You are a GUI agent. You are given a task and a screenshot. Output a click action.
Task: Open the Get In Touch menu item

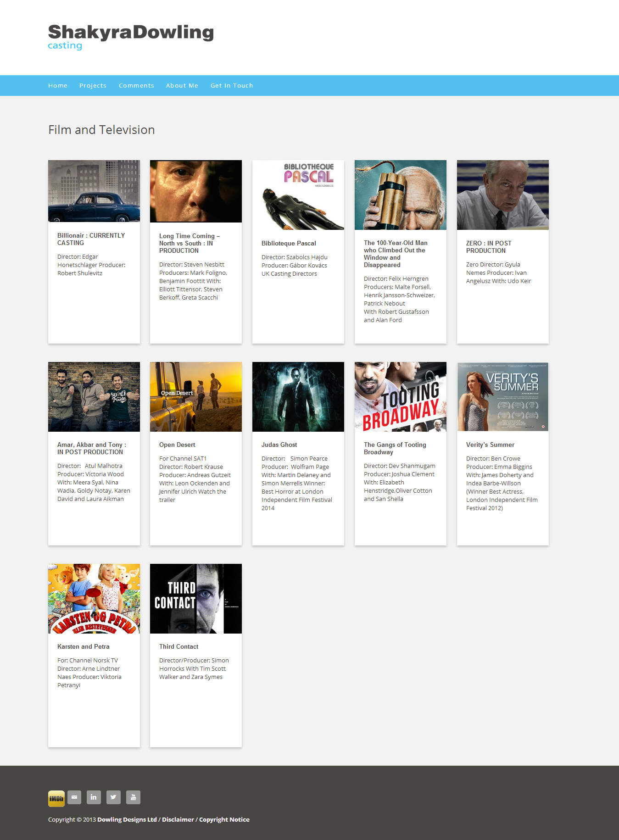tap(232, 86)
